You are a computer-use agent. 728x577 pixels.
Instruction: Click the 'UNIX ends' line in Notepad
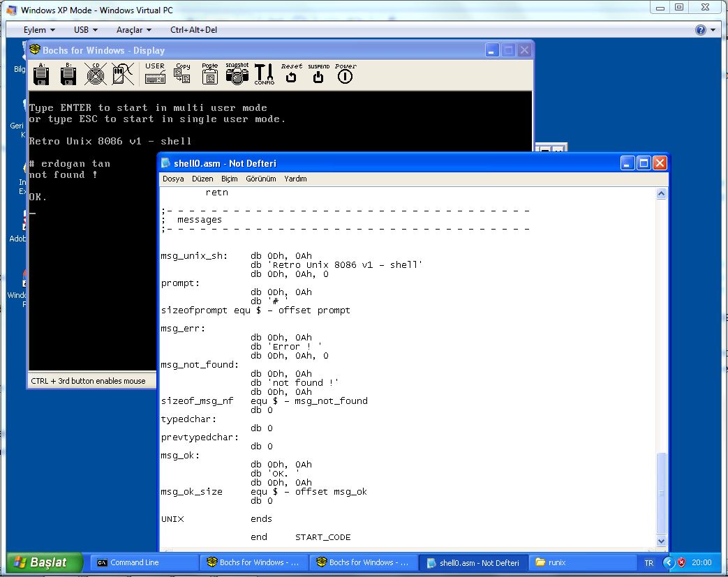tap(216, 519)
